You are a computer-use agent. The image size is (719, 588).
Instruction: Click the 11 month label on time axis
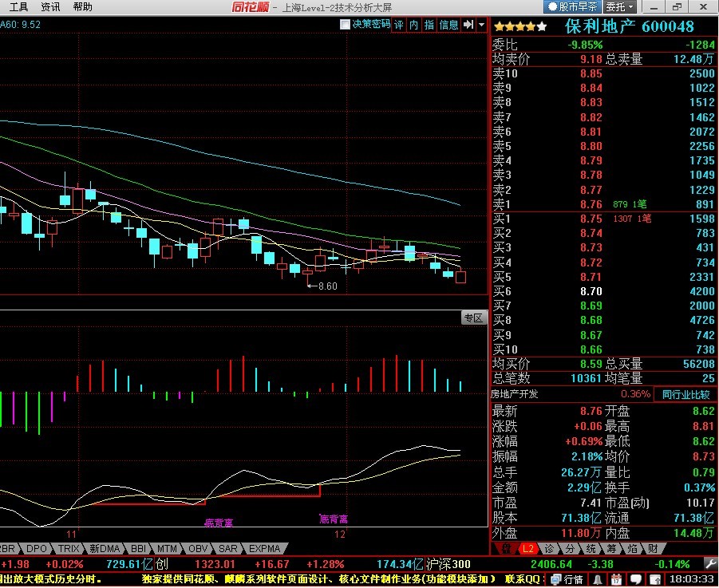coord(71,535)
